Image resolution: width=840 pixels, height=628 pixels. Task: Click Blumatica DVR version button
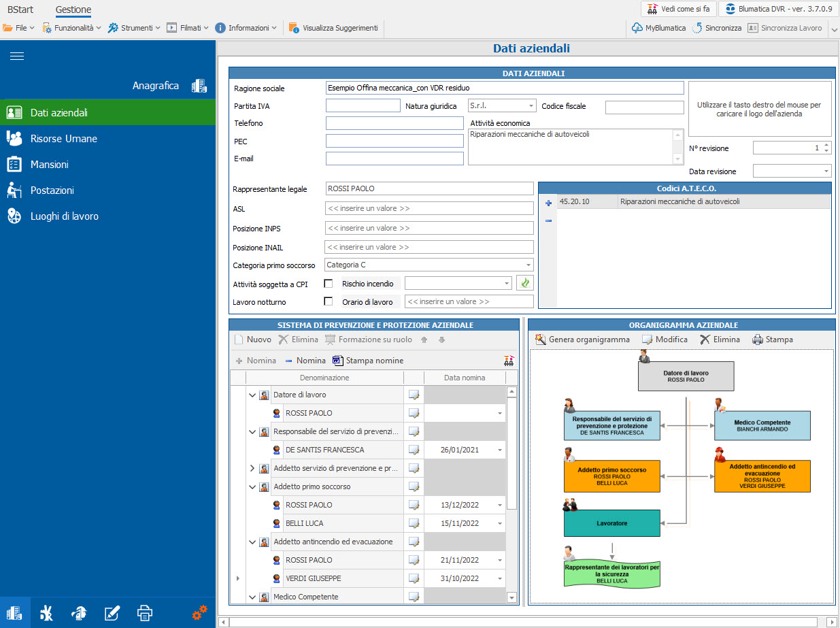point(778,9)
